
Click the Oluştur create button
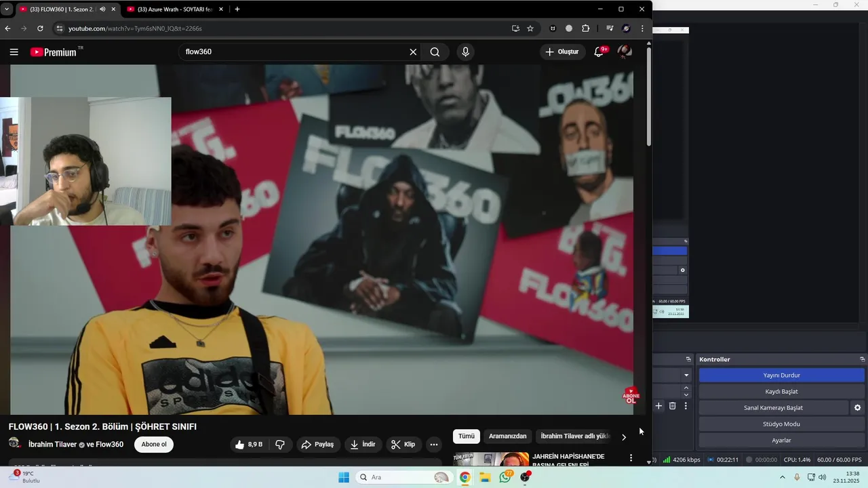(563, 52)
